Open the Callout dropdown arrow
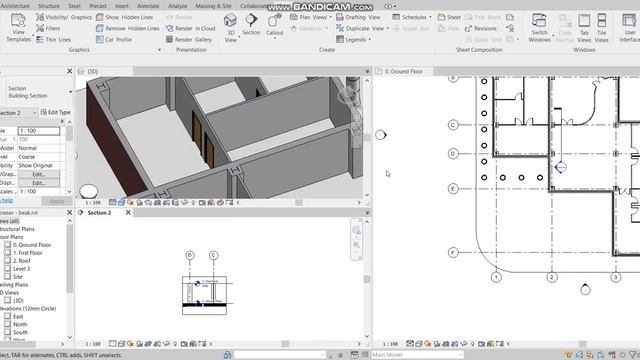The height and width of the screenshot is (360, 640). pos(274,38)
